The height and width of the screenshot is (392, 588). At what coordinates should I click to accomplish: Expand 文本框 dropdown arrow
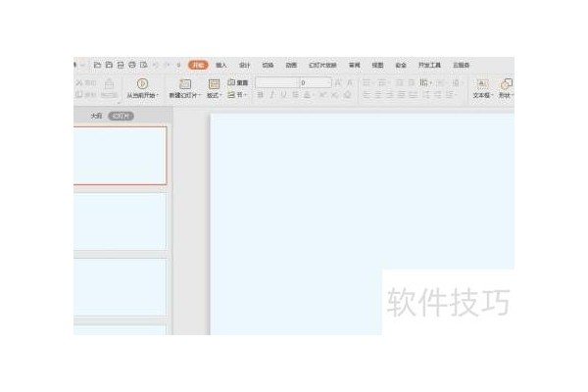pos(492,95)
